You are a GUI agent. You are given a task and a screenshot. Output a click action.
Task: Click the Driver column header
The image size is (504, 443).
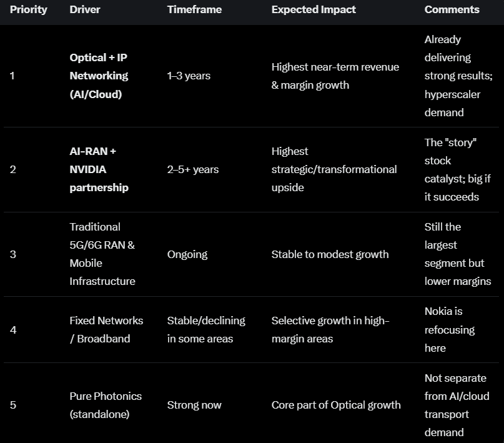pyautogui.click(x=85, y=9)
